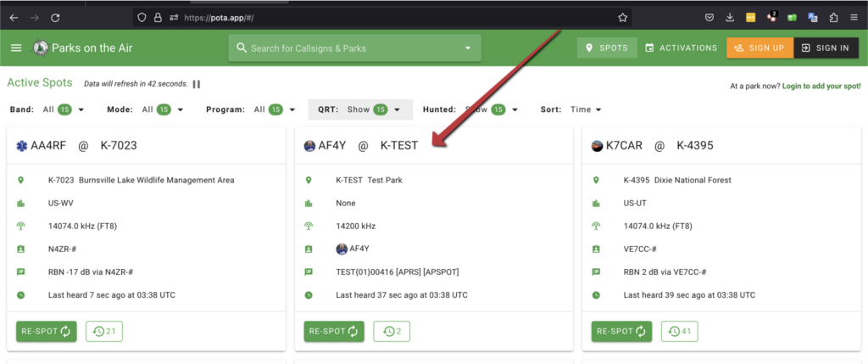Image resolution: width=868 pixels, height=364 pixels.
Task: Focus the Search for Callsigns & Parks field
Action: point(355,48)
